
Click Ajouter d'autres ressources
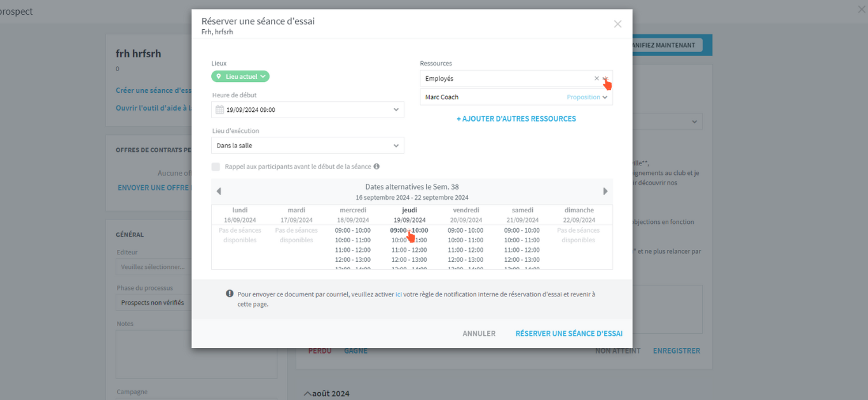pos(516,119)
